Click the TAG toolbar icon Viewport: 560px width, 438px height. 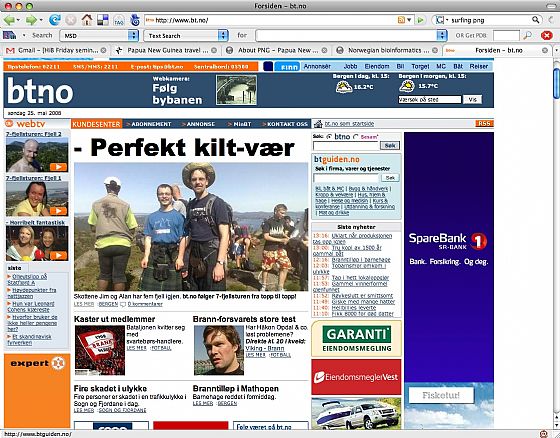click(x=119, y=20)
